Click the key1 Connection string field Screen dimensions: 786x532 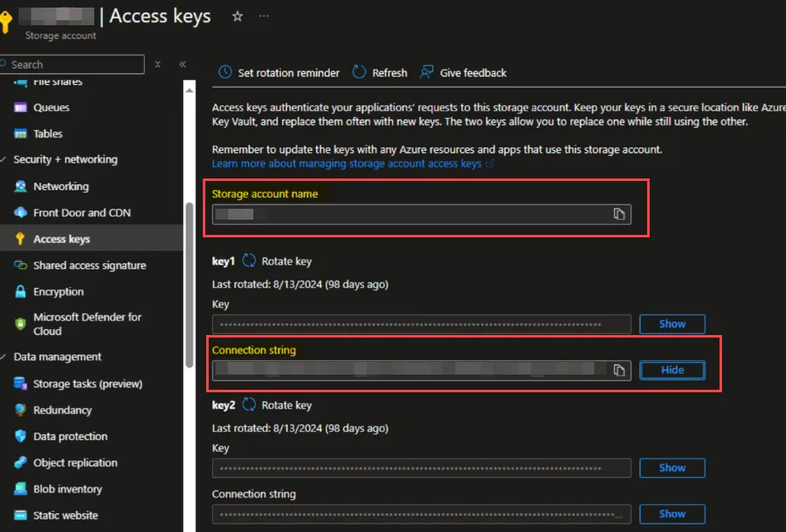[421, 370]
